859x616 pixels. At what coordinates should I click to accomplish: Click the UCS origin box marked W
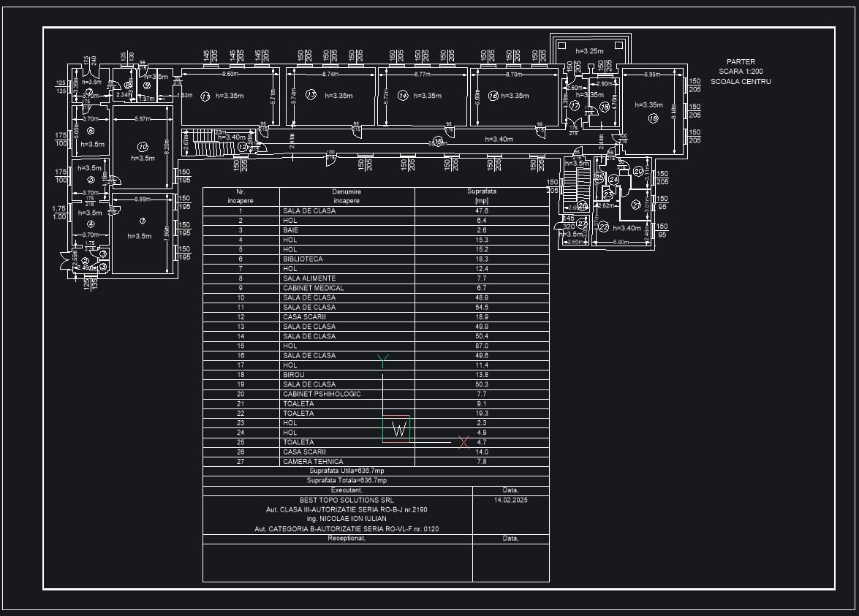click(x=396, y=429)
